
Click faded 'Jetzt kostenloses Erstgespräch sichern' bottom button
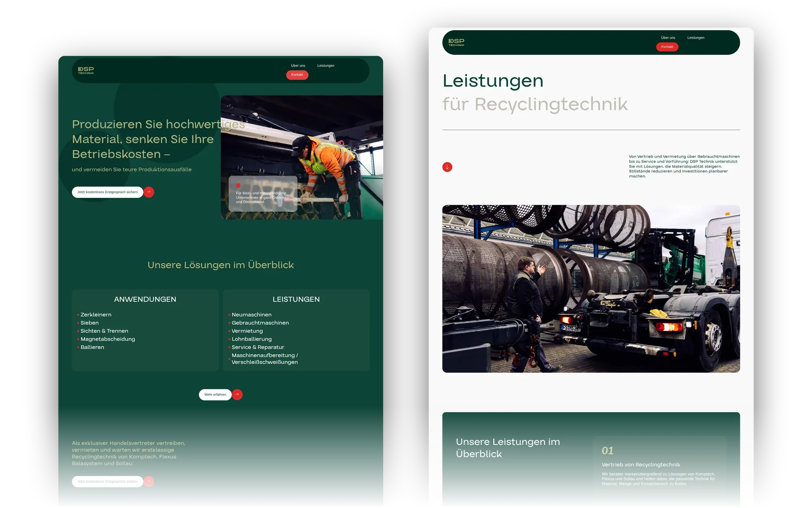click(108, 482)
